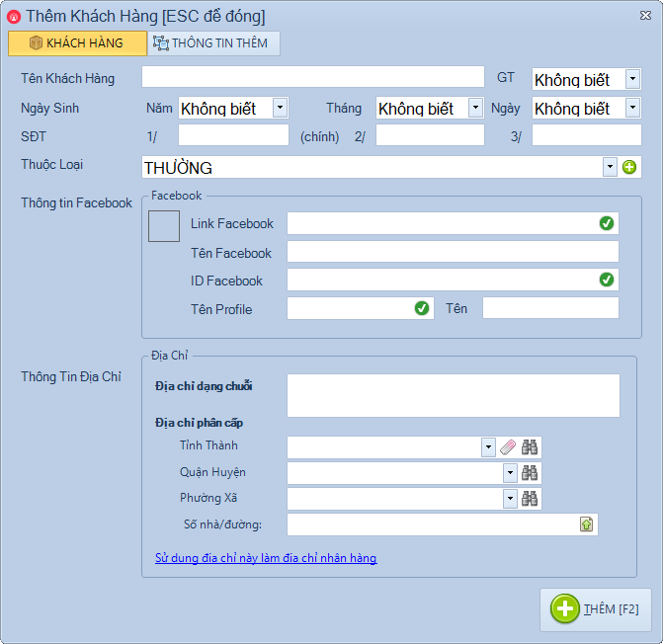Click the green check icon in Link Facebook
The image size is (663, 644).
(x=607, y=223)
